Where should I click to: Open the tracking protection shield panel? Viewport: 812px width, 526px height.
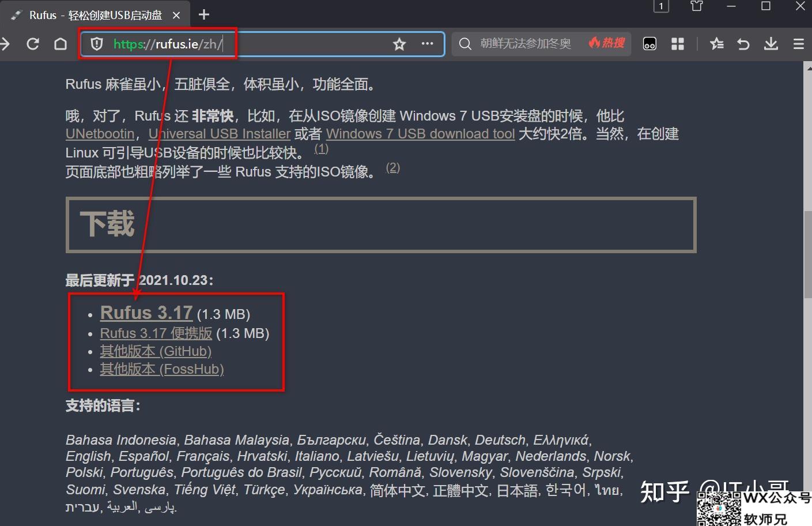coord(96,43)
